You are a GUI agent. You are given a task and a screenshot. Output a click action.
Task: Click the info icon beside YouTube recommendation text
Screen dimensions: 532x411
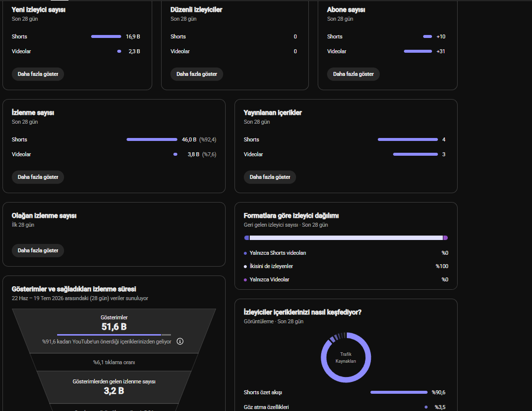(x=180, y=342)
